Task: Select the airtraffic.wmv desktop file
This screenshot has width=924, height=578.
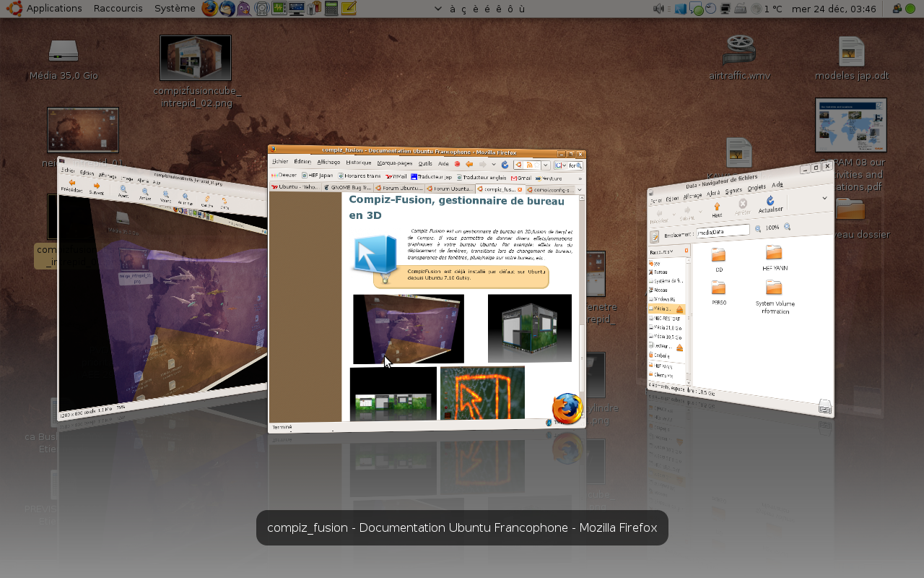Action: coord(739,58)
